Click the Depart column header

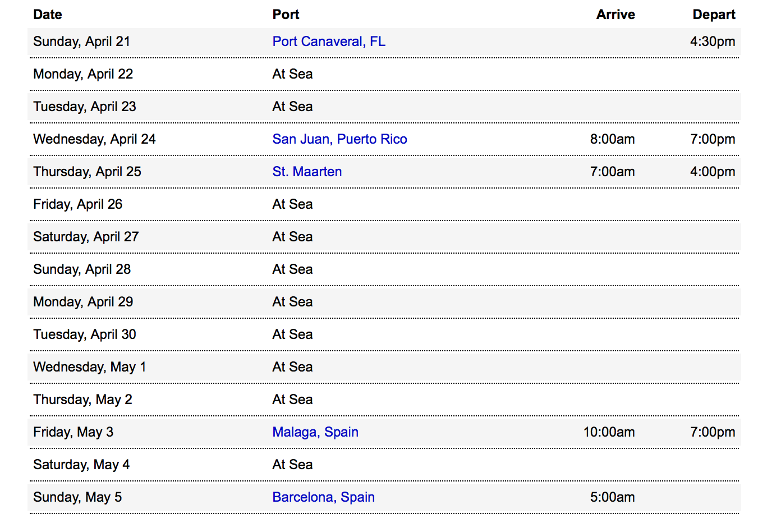click(x=714, y=15)
